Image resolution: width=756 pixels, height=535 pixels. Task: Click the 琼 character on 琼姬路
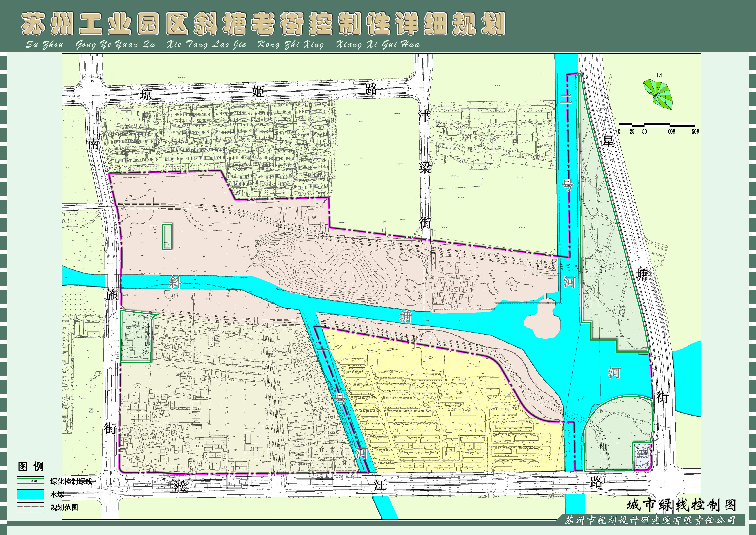146,95
